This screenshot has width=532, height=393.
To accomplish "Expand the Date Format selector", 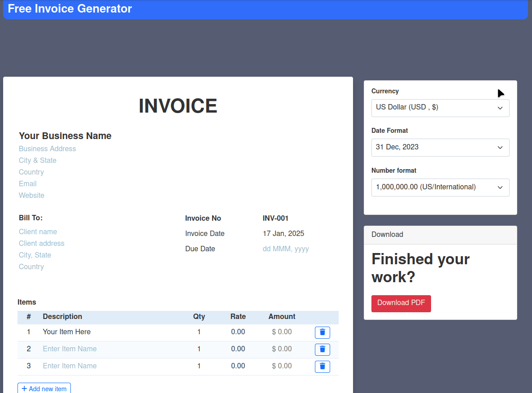I will (440, 148).
